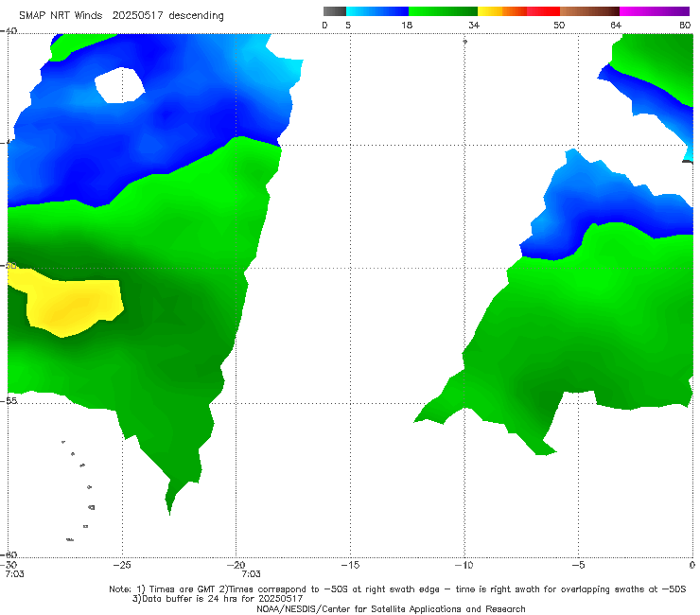
Task: Click the red segment of the color scale
Action: pyautogui.click(x=543, y=11)
